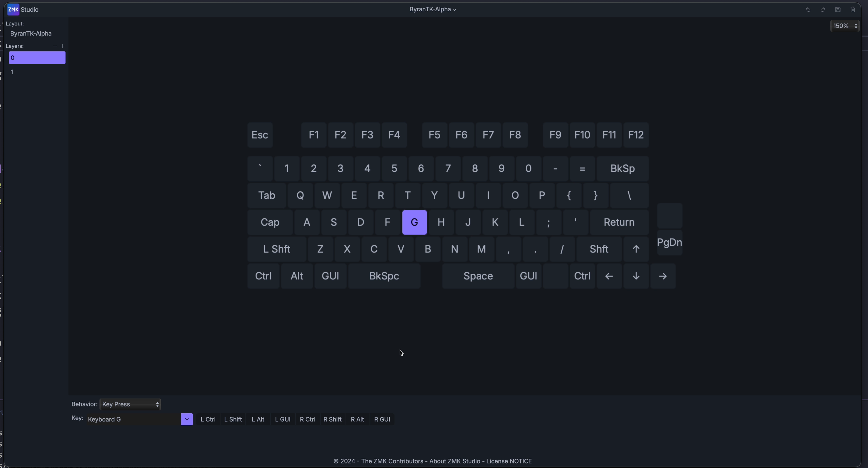Open the 150% zoom selector
This screenshot has height=468, width=868.
click(845, 26)
